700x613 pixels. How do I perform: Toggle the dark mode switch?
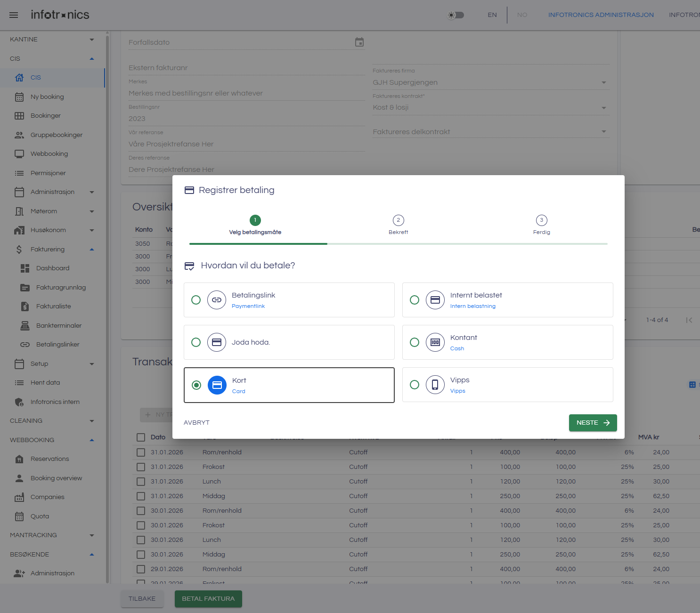(456, 15)
